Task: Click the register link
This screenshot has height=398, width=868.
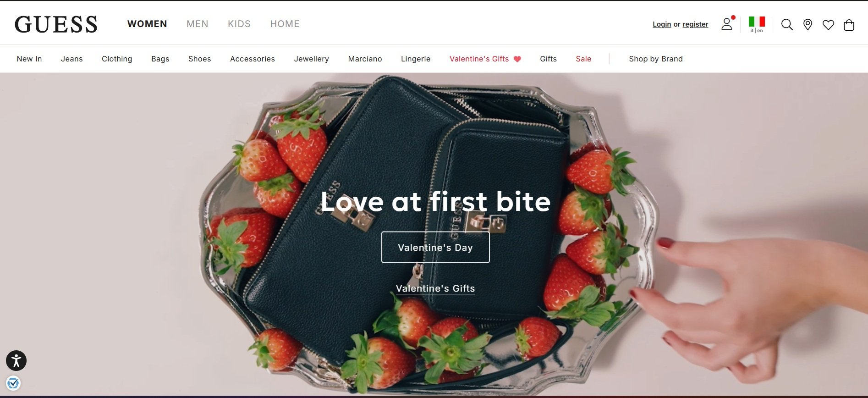Action: point(695,24)
